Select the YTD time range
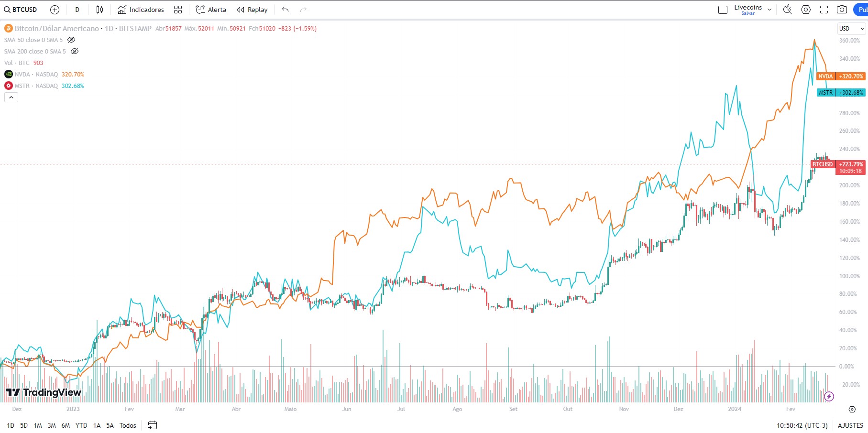The image size is (868, 433). (x=81, y=425)
